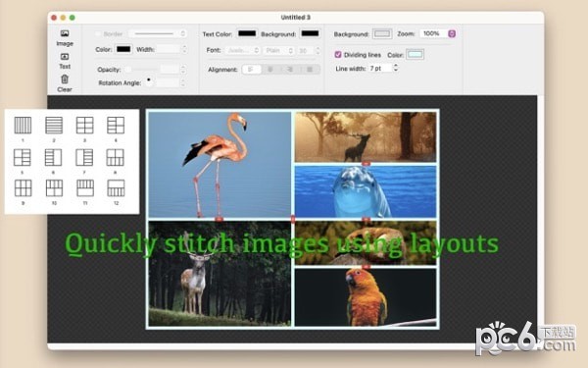This screenshot has height=368, width=588.
Task: Click the Line width 7 pt field
Action: pyautogui.click(x=380, y=68)
